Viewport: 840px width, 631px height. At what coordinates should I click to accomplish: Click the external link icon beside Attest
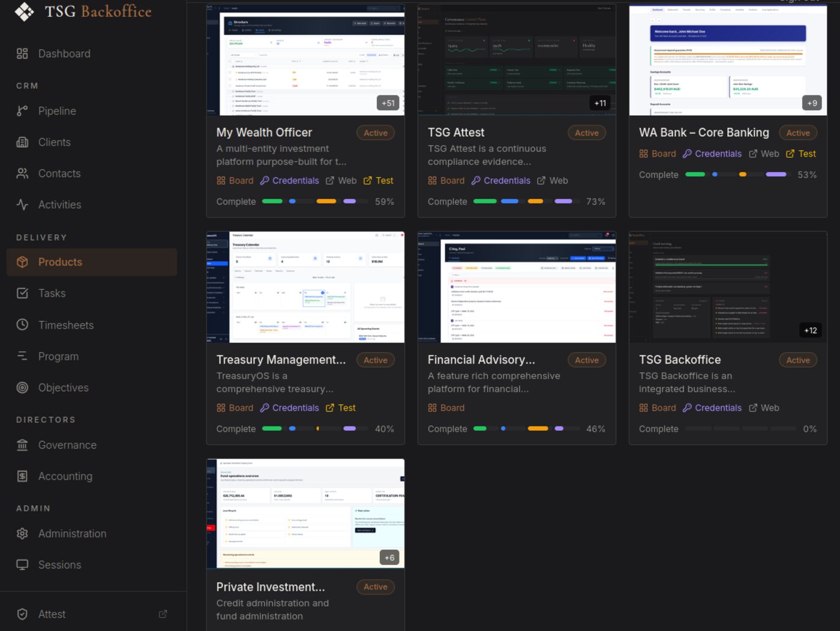pyautogui.click(x=163, y=614)
